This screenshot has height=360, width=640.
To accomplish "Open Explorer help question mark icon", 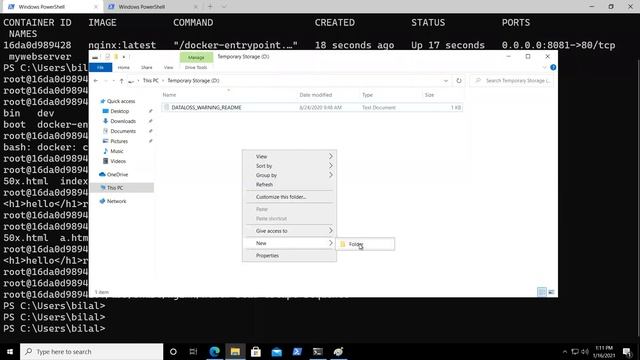I will [x=553, y=67].
